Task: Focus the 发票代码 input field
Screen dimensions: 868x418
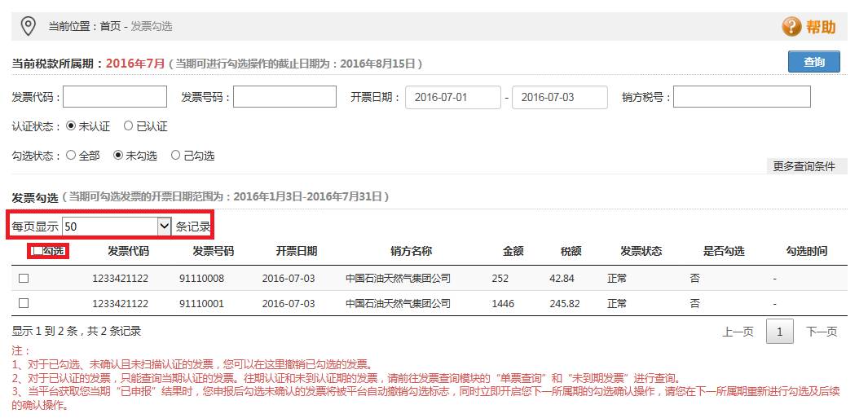Action: 115,97
